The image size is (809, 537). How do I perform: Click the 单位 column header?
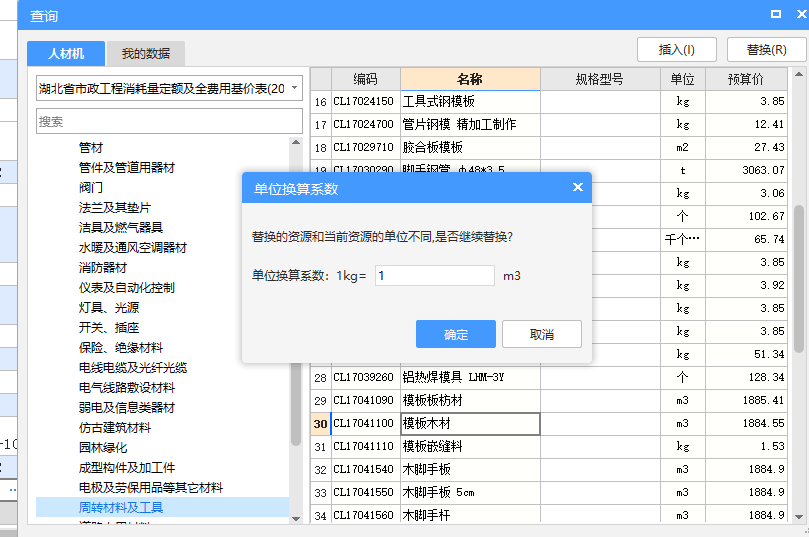pyautogui.click(x=683, y=79)
